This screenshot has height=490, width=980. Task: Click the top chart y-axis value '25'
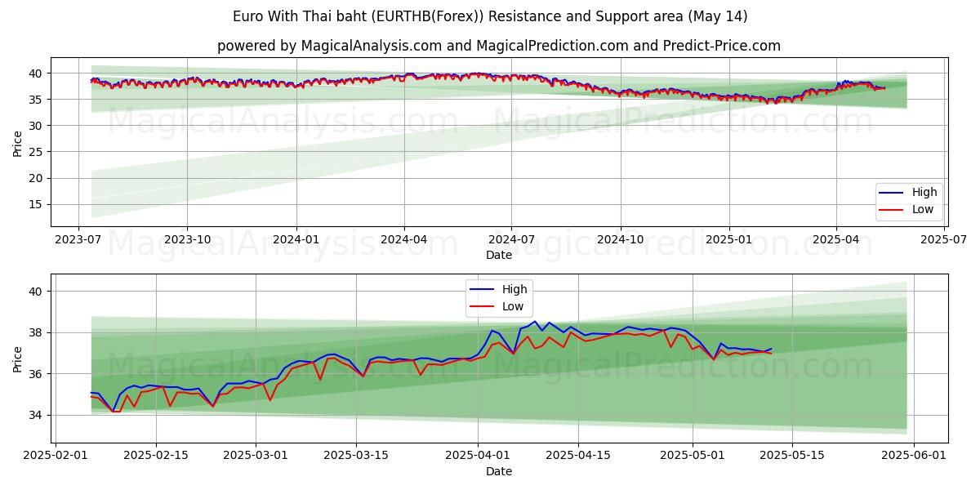37,152
